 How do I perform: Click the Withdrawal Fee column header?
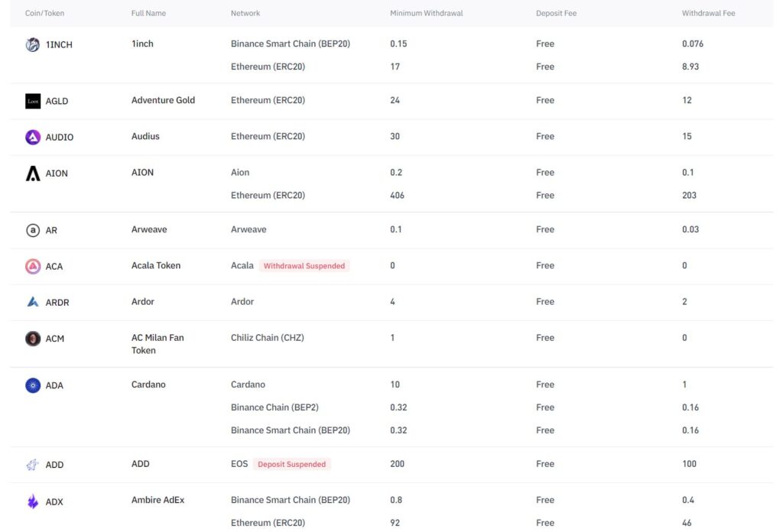[708, 13]
